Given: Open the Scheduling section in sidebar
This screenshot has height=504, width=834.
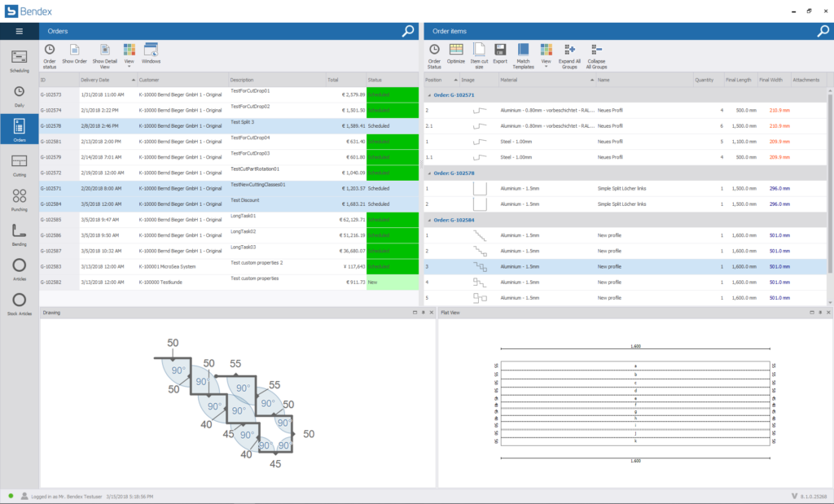Looking at the screenshot, I should (x=20, y=59).
